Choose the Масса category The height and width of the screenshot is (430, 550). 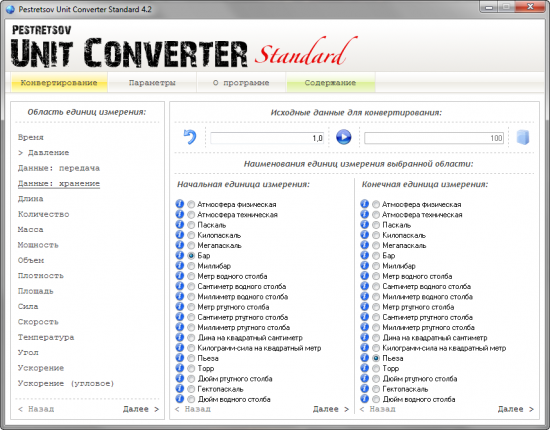point(31,229)
